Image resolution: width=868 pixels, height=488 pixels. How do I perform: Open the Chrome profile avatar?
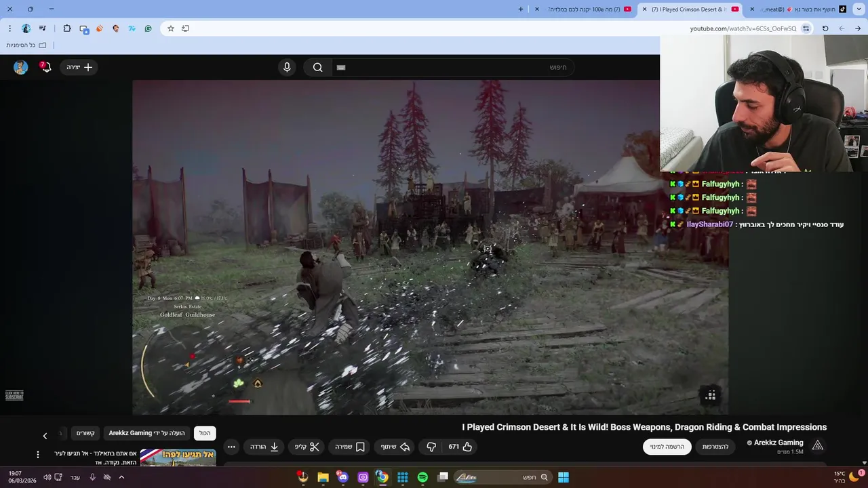pos(26,28)
